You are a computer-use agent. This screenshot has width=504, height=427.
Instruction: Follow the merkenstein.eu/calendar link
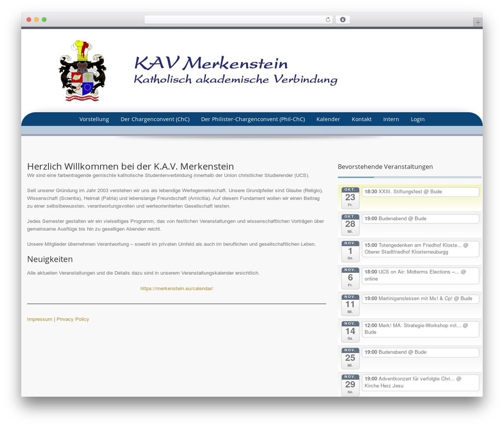pos(177,288)
